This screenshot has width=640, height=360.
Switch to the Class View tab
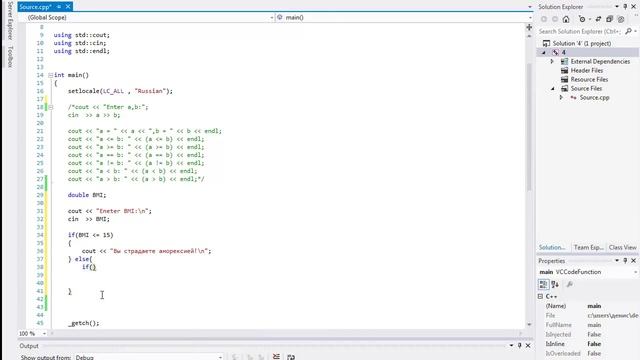pyautogui.click(x=622, y=247)
